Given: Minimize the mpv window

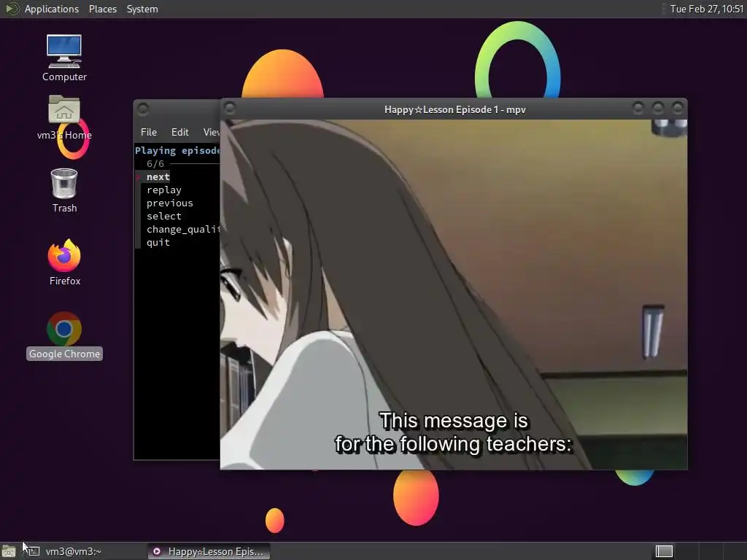Looking at the screenshot, I should (638, 109).
